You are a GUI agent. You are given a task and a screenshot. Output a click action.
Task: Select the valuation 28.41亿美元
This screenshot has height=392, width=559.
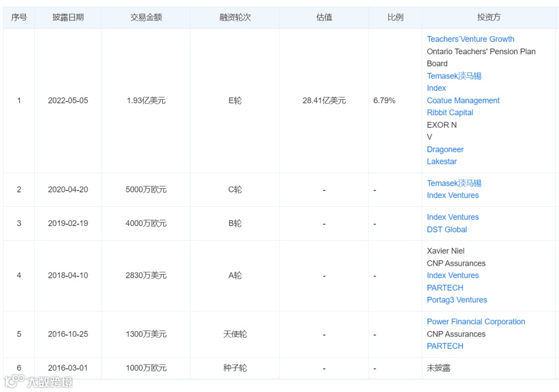tap(324, 101)
